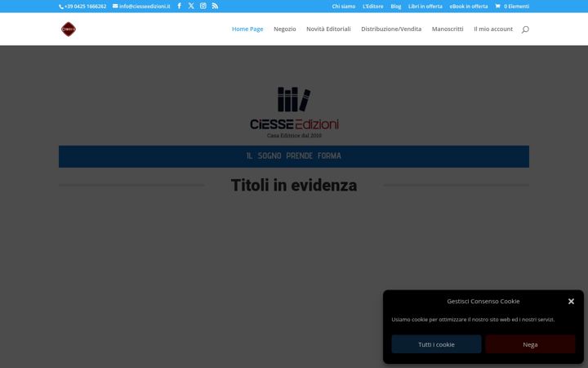Open Novità Editoriali menu item
588x368 pixels.
point(328,29)
